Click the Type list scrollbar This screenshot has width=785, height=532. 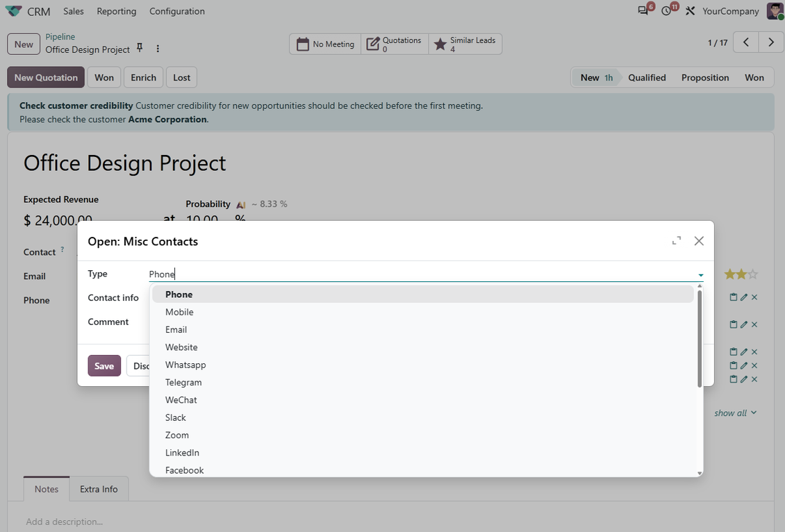coord(700,338)
